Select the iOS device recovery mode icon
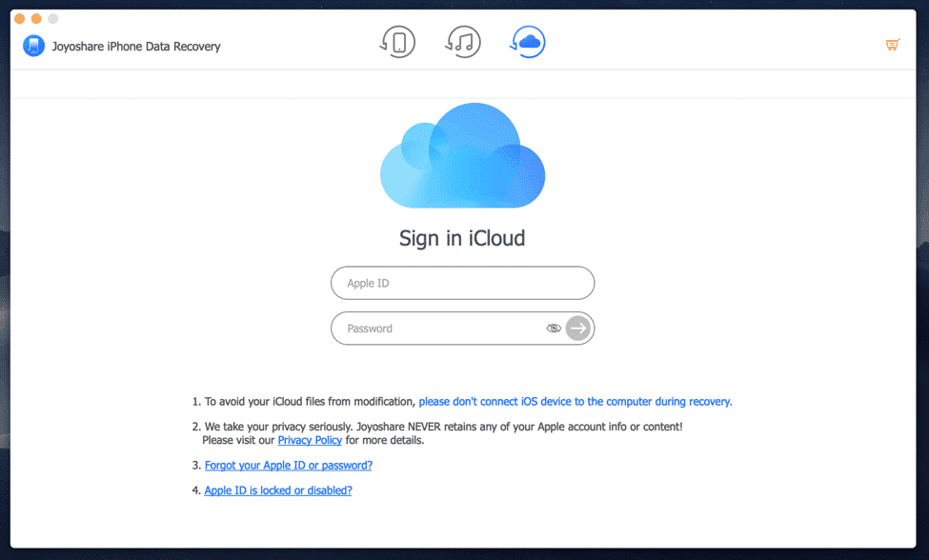 tap(397, 42)
